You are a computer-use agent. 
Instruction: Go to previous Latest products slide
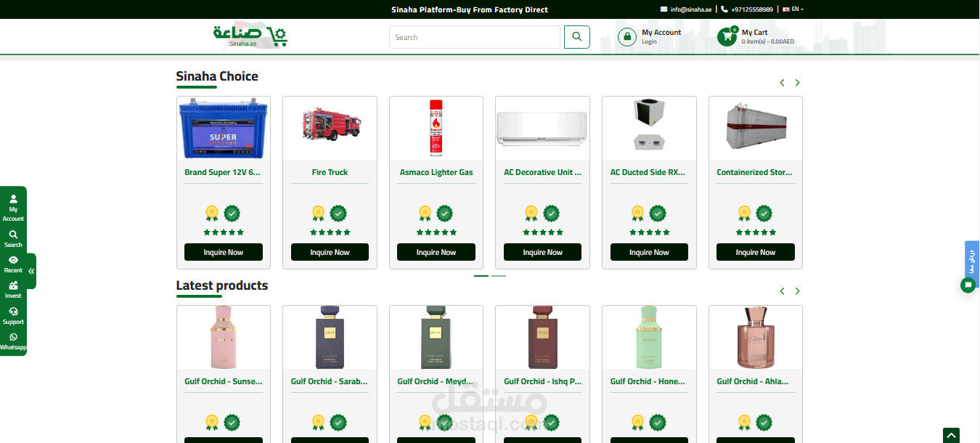pyautogui.click(x=782, y=291)
